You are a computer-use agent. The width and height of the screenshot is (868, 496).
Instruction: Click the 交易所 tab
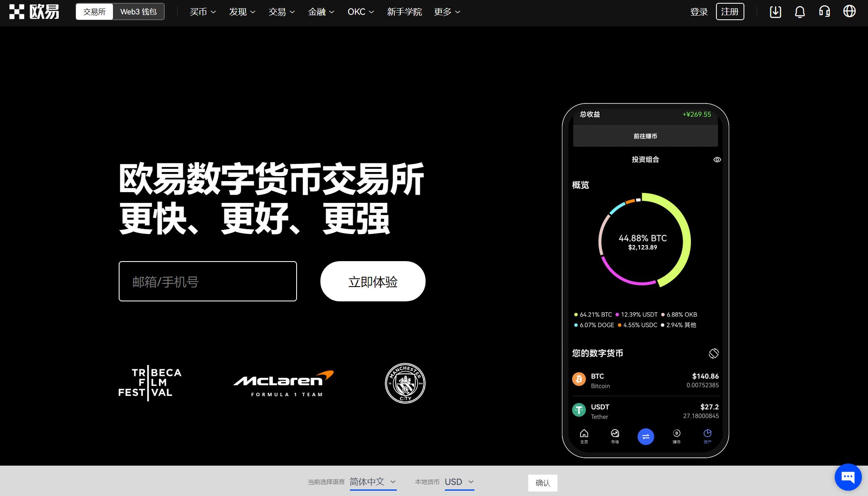click(94, 12)
